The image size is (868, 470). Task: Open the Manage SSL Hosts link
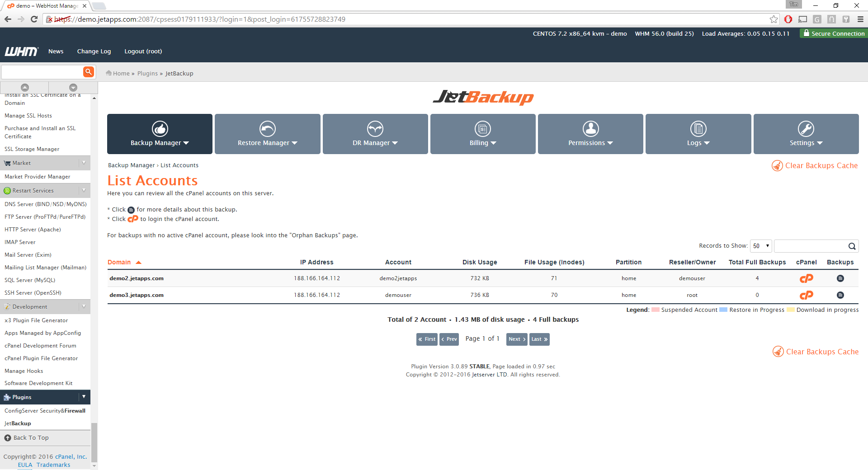(28, 115)
